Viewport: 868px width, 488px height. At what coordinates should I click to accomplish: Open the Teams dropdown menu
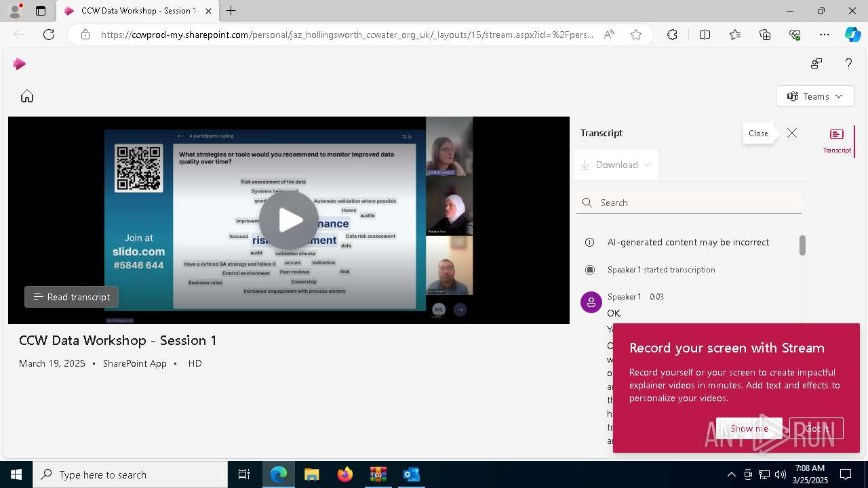[814, 96]
